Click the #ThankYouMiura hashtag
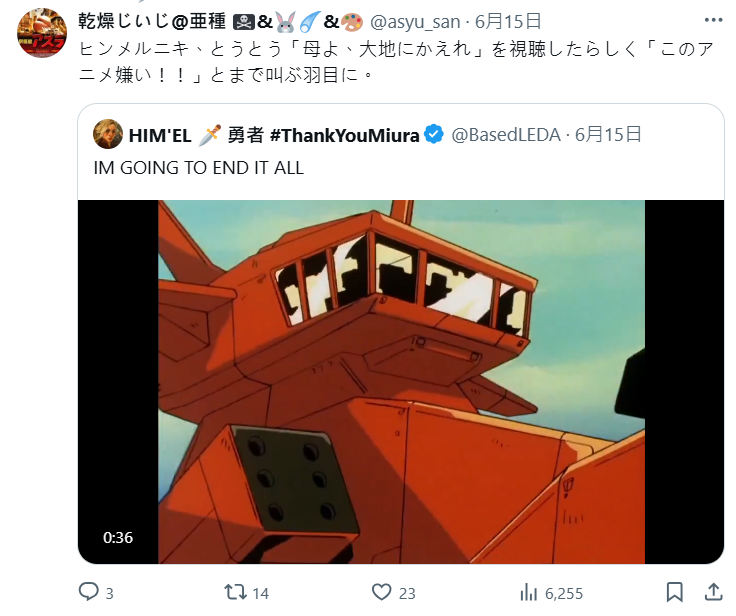 point(345,135)
